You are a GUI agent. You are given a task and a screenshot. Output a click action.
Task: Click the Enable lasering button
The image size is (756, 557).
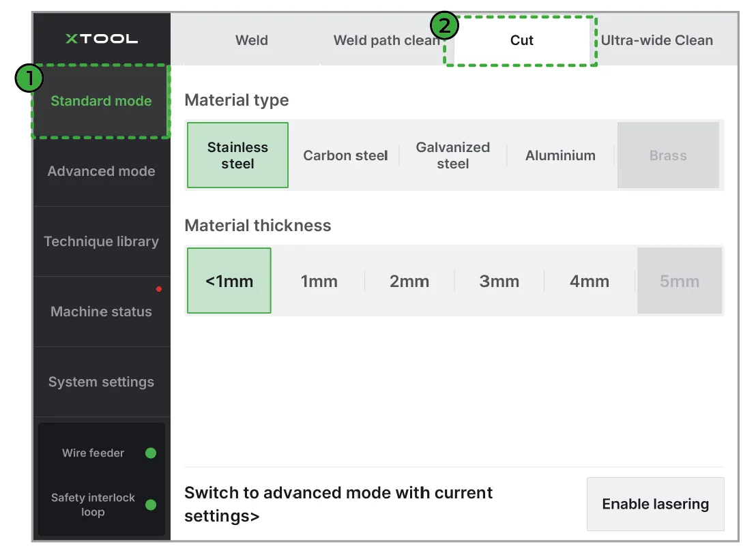(x=655, y=504)
